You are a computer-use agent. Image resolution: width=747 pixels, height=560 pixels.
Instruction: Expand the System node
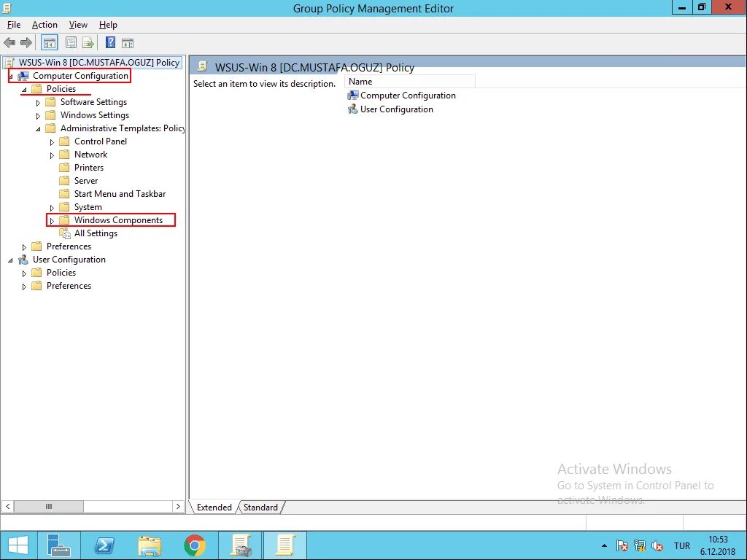[52, 208]
